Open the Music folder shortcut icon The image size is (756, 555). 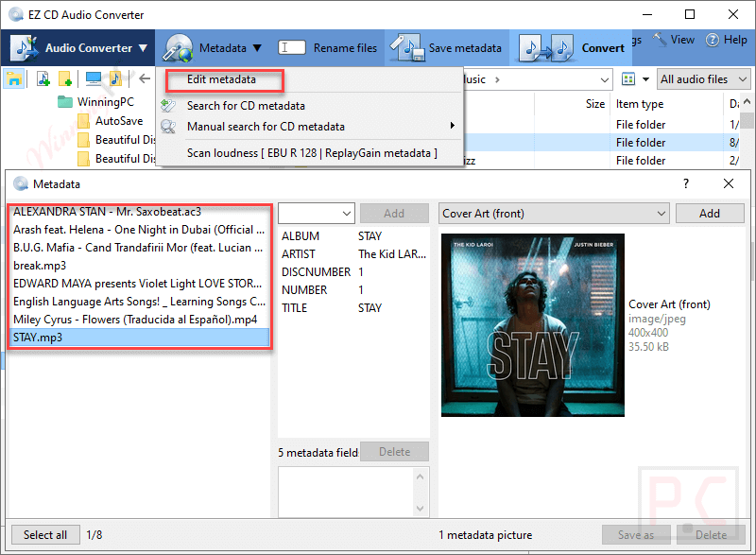115,78
